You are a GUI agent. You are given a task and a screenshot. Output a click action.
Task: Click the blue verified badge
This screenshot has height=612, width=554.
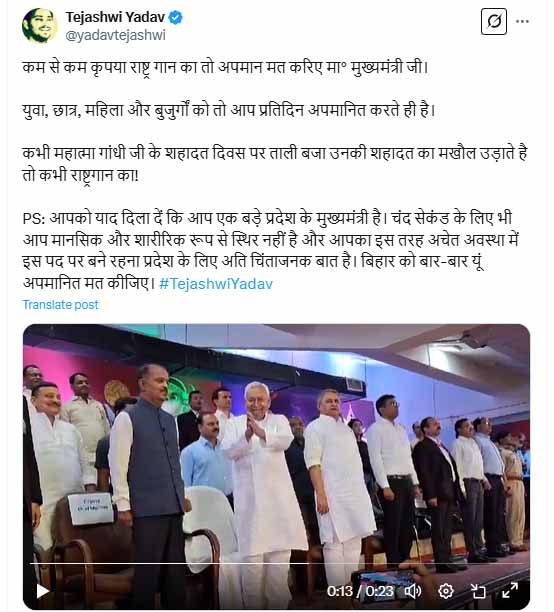tap(176, 17)
